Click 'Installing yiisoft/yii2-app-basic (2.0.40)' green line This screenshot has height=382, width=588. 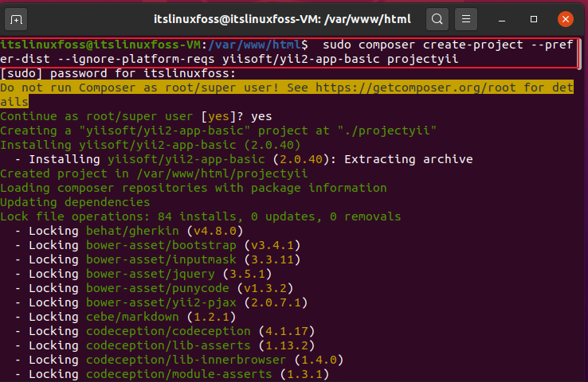pos(150,145)
